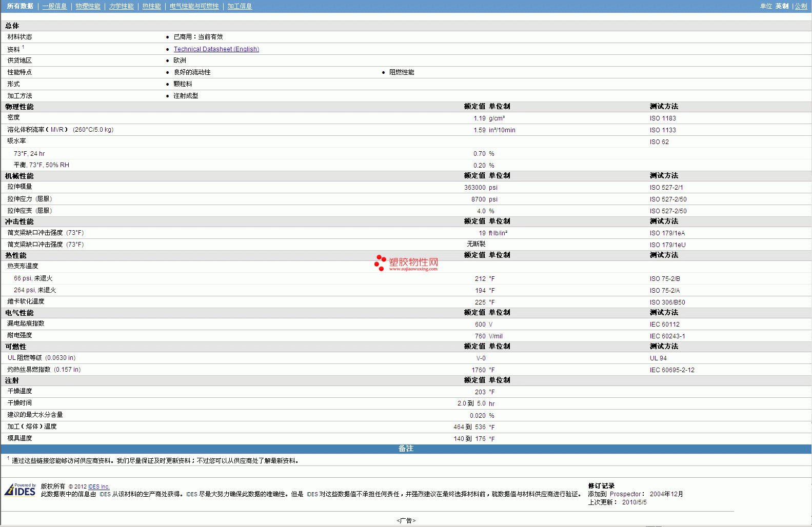Click the 备注 notes header bar
The image size is (812, 527).
click(x=406, y=449)
